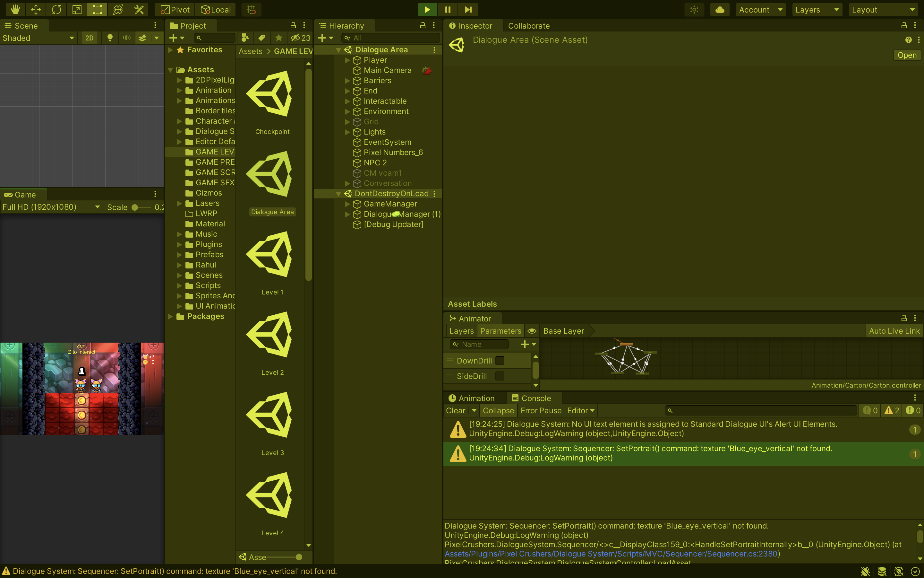This screenshot has height=578, width=924.
Task: Select Animator Layers tab
Action: pyautogui.click(x=461, y=331)
